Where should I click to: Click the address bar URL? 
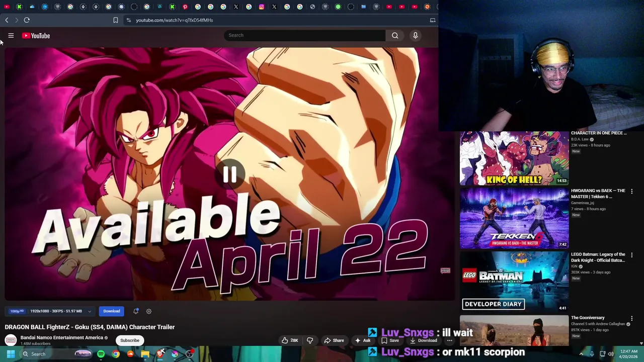(174, 20)
